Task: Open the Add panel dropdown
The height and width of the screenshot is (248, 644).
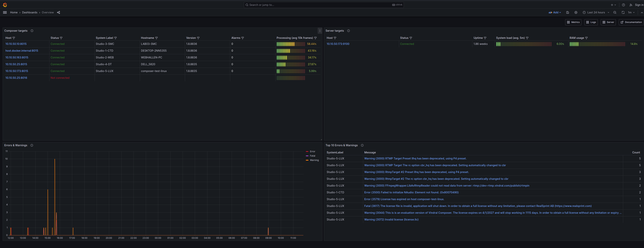Action: click(555, 12)
